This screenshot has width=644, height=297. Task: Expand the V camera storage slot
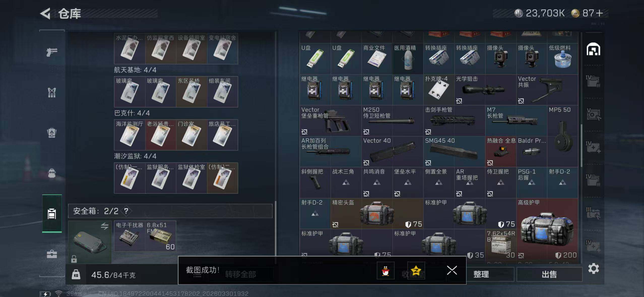(593, 114)
